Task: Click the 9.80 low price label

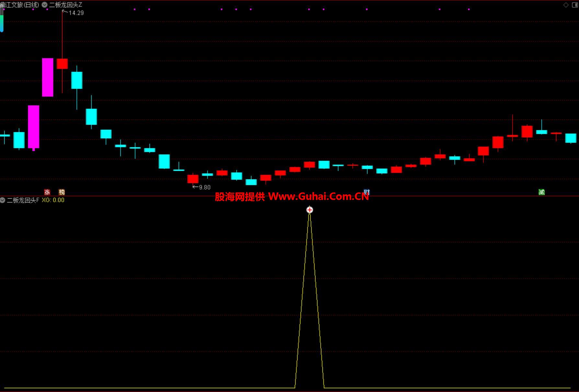Action: [x=204, y=187]
